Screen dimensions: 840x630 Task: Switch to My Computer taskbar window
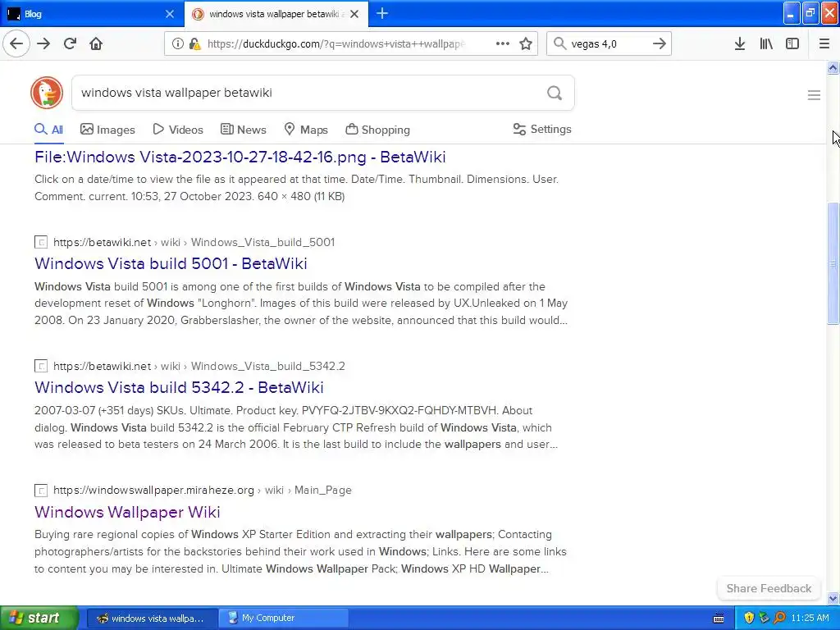(284, 618)
